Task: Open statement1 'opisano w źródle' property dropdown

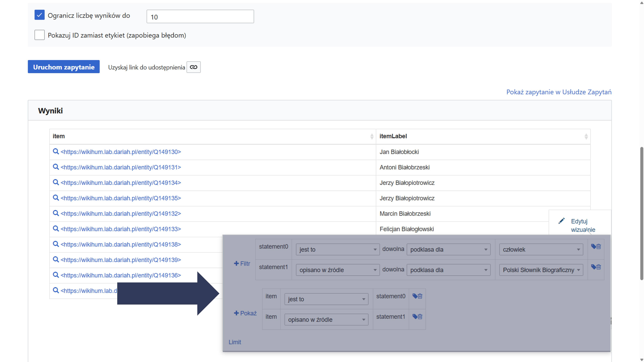Action: click(x=338, y=270)
